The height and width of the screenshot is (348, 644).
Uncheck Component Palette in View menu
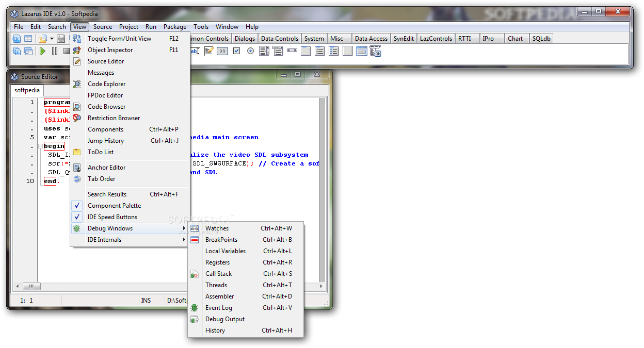tap(130, 206)
